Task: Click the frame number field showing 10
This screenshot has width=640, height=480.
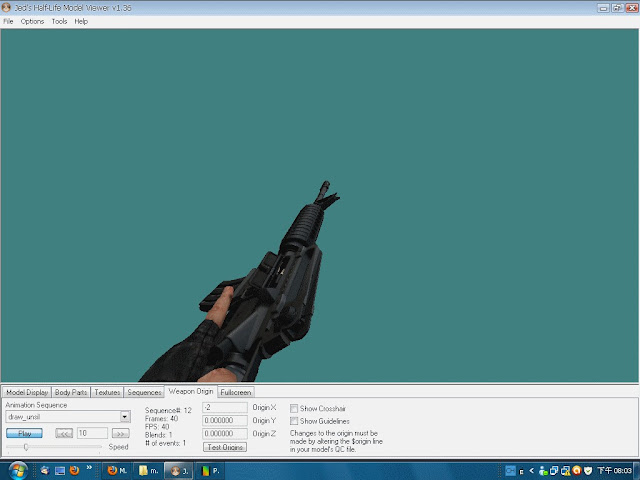Action: click(x=92, y=433)
